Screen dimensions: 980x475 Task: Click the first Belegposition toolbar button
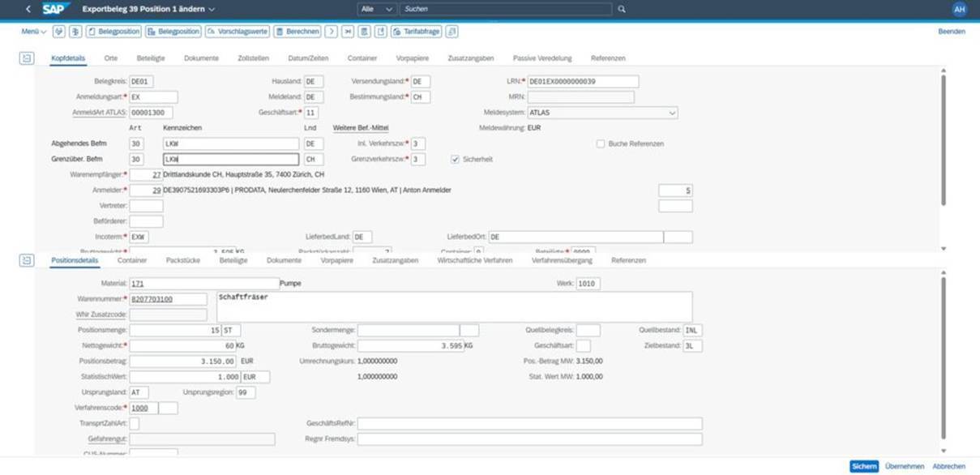[x=113, y=32]
